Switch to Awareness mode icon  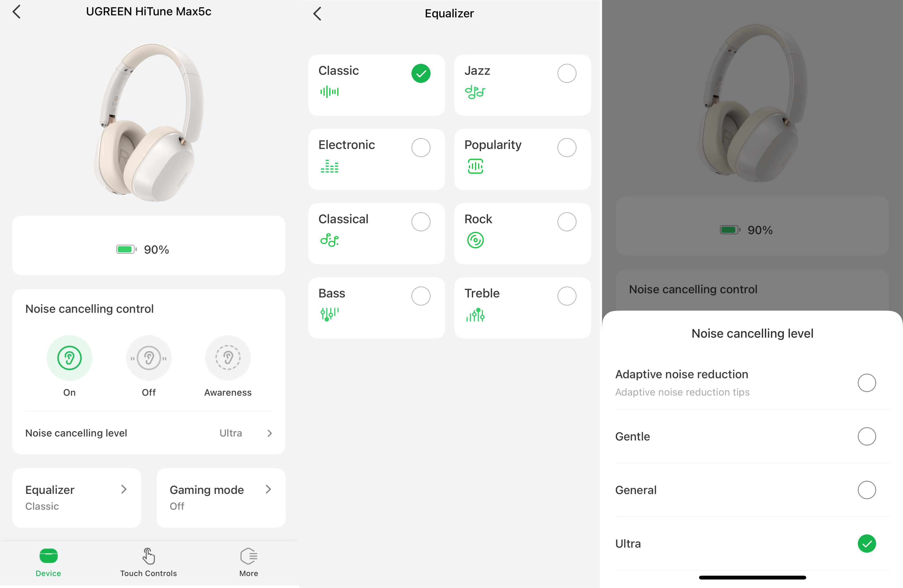point(228,358)
